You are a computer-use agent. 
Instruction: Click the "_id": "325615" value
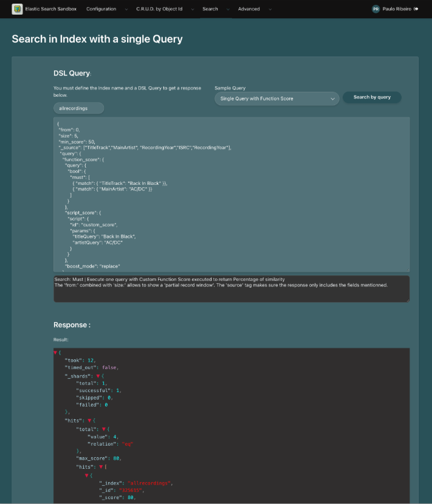(131, 490)
